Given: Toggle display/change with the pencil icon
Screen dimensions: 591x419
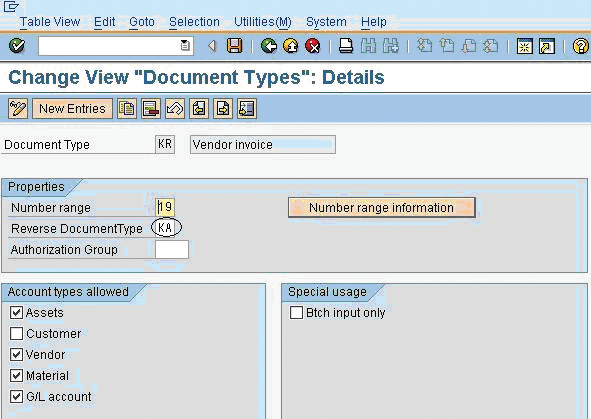Looking at the screenshot, I should [x=18, y=109].
